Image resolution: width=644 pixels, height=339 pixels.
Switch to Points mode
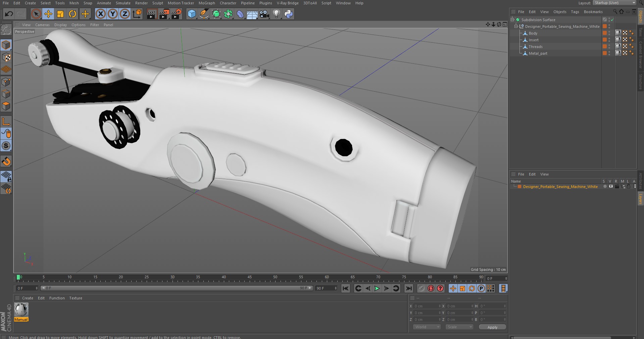pyautogui.click(x=6, y=82)
